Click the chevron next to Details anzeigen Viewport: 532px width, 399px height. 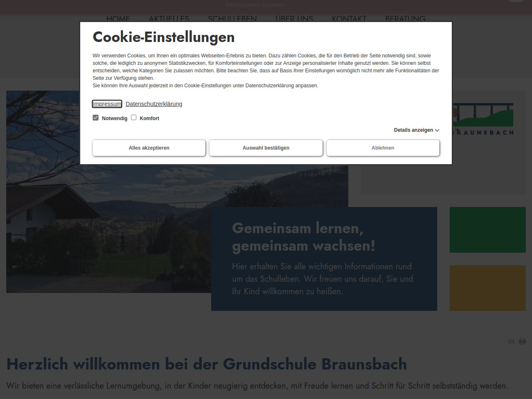[437, 131]
